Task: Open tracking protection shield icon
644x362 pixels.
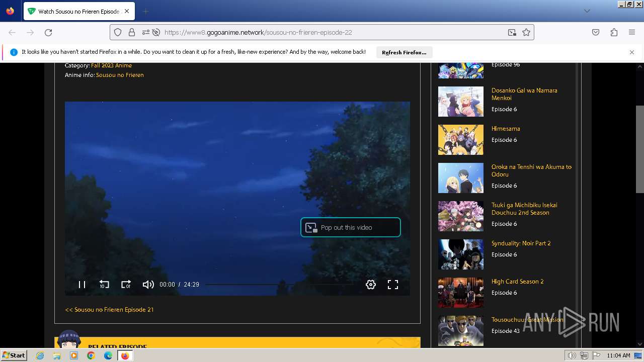Action: pyautogui.click(x=118, y=32)
